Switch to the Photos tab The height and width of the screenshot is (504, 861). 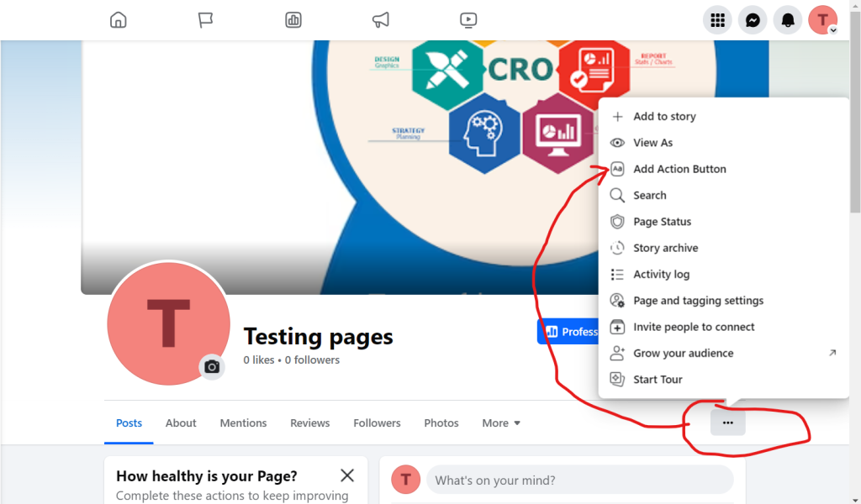pyautogui.click(x=441, y=423)
